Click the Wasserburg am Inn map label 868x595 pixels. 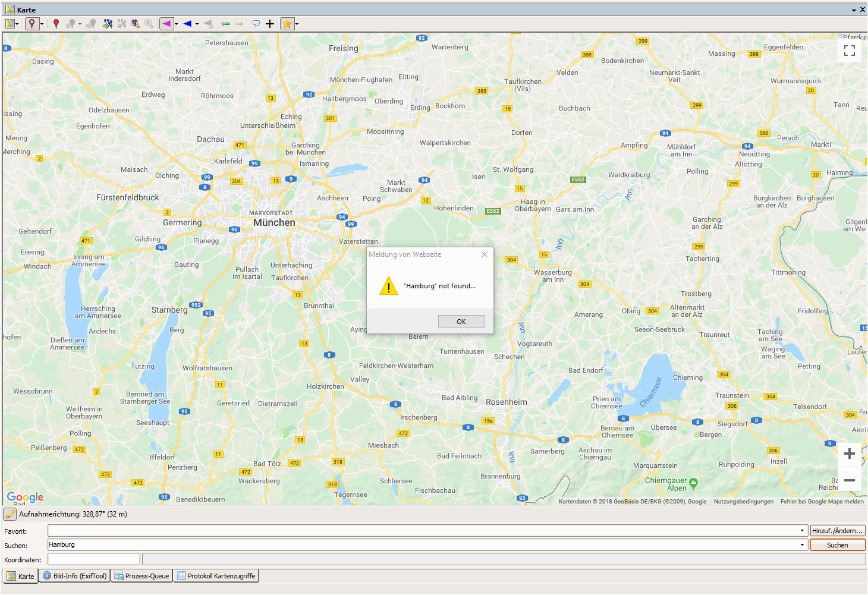point(553,276)
